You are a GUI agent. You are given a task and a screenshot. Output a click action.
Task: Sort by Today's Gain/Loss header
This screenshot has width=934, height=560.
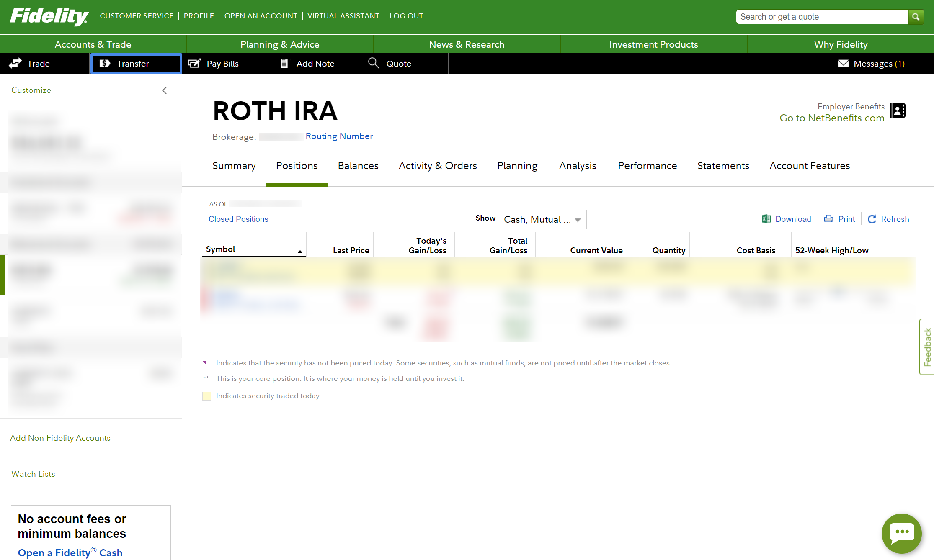[x=427, y=245]
